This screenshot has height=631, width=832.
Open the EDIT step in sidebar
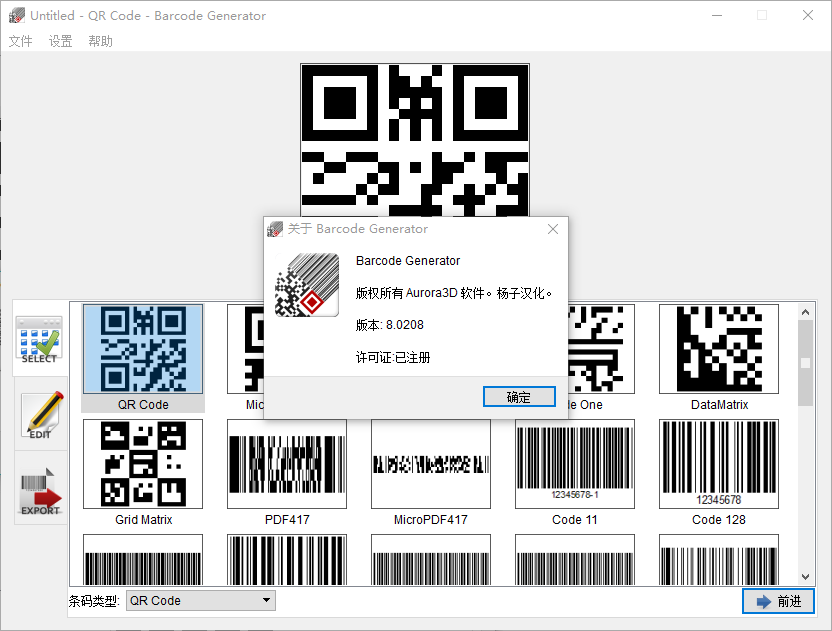[41, 414]
